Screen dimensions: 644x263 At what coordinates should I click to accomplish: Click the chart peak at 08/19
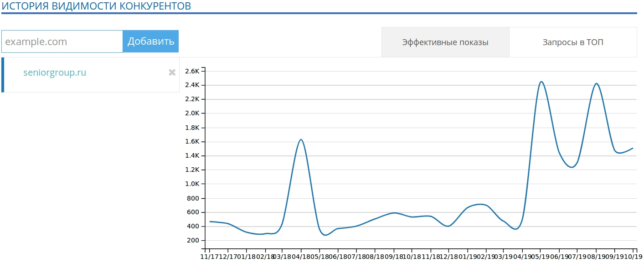coord(596,83)
